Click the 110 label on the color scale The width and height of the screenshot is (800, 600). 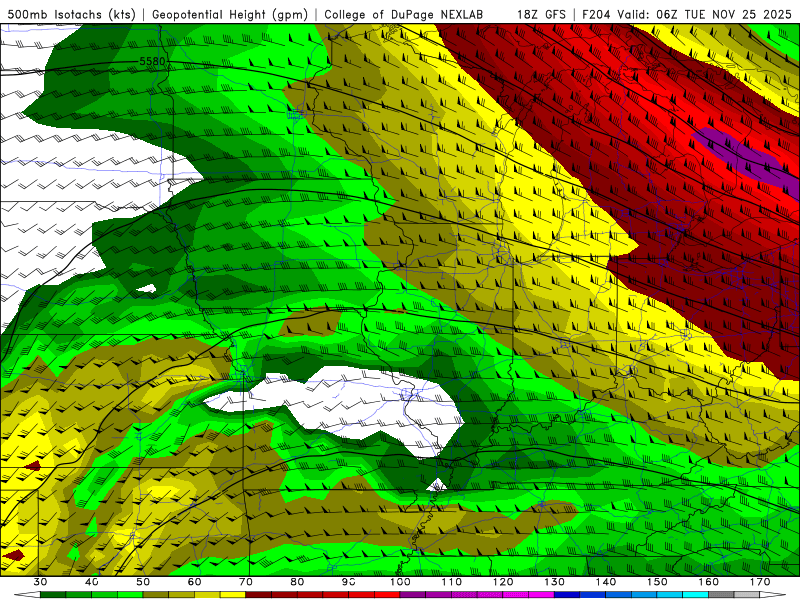[452, 582]
